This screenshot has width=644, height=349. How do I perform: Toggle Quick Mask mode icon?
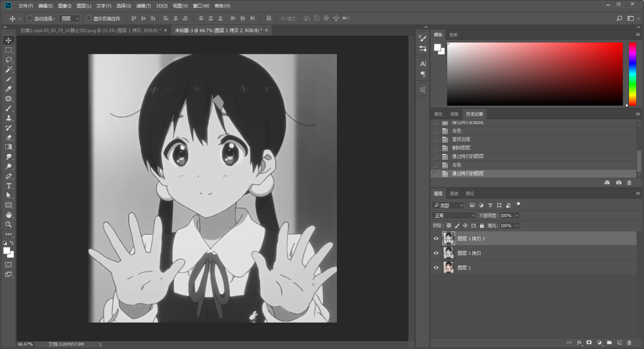[8, 265]
